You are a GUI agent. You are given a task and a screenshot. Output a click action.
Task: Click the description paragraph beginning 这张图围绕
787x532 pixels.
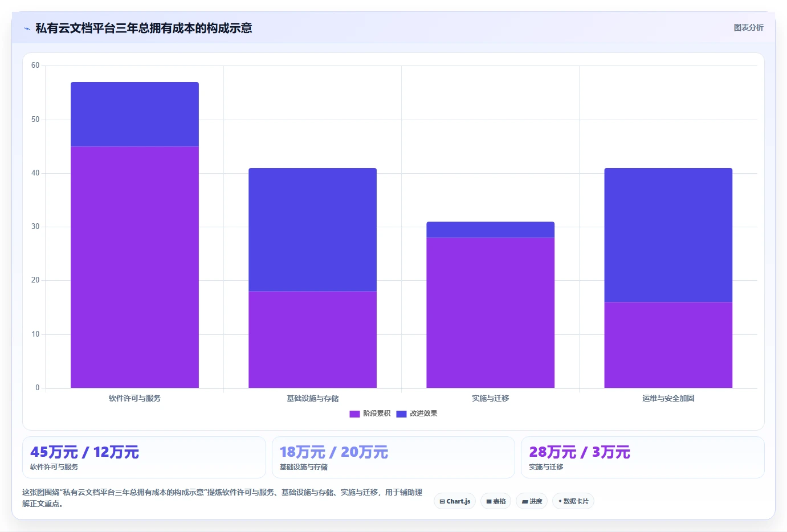[x=222, y=498]
